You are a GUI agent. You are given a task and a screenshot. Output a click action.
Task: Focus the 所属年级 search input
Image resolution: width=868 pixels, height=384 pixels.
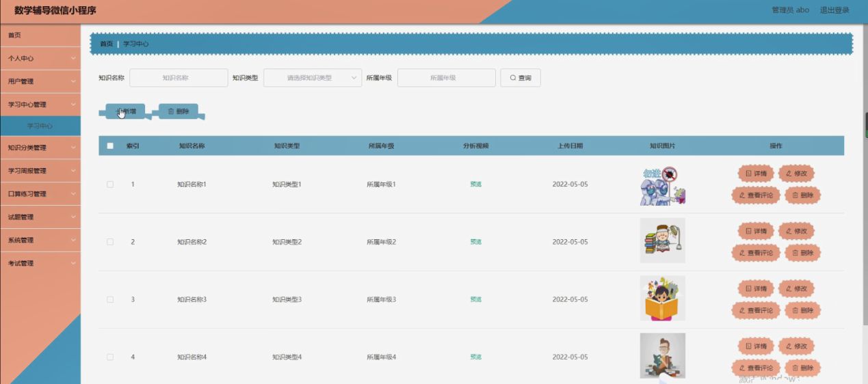pyautogui.click(x=447, y=78)
